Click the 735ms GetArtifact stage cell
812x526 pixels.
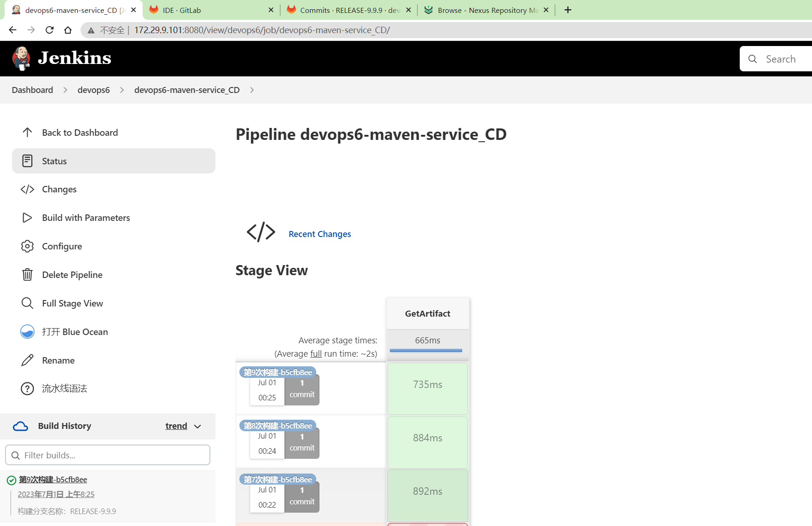point(428,388)
